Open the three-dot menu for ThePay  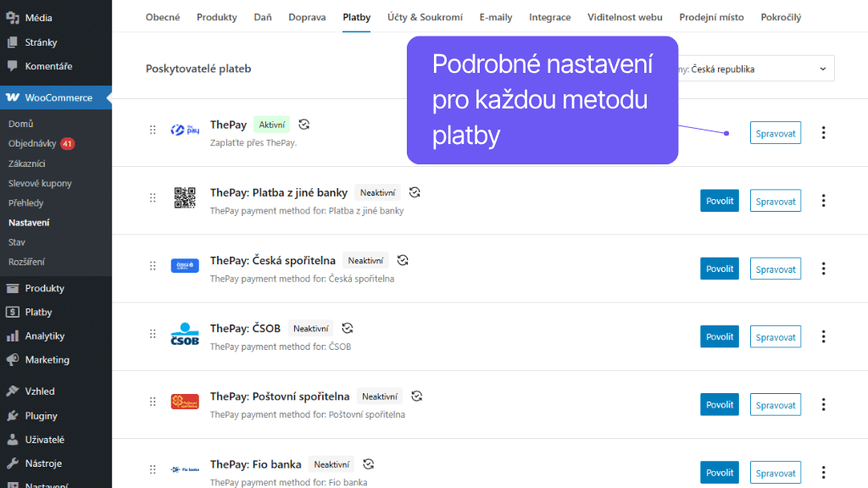824,133
